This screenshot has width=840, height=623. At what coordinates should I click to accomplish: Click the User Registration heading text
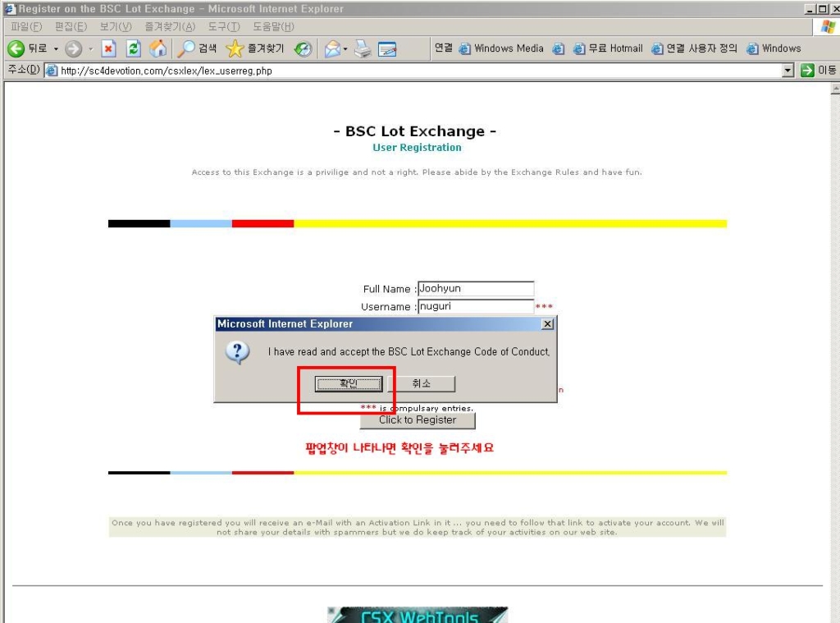(417, 148)
